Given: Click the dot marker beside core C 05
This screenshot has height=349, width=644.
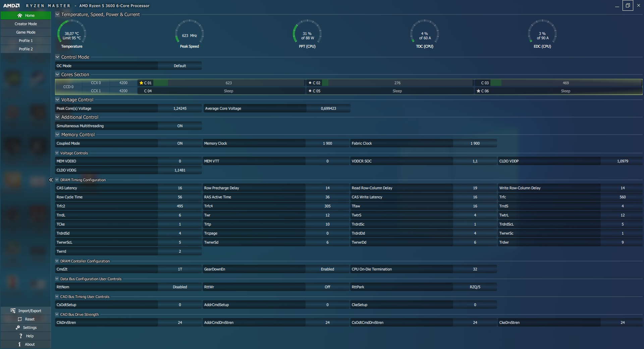Looking at the screenshot, I should (310, 91).
